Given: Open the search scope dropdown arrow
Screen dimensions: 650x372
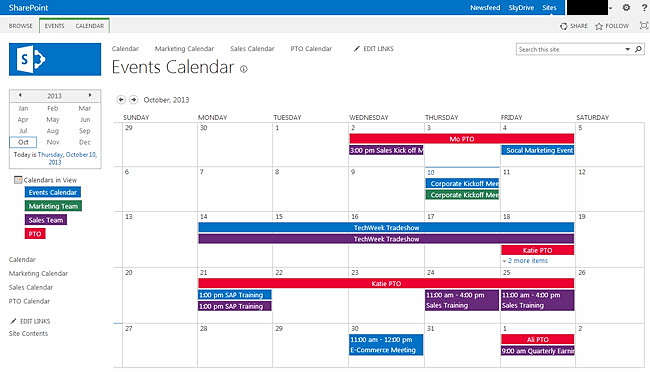Looking at the screenshot, I should click(x=628, y=49).
